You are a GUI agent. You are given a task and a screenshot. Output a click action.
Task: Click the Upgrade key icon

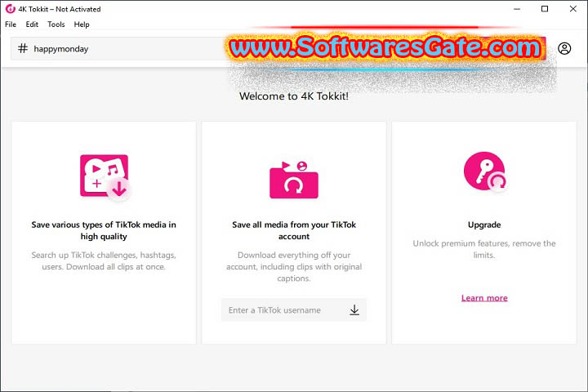pos(485,171)
